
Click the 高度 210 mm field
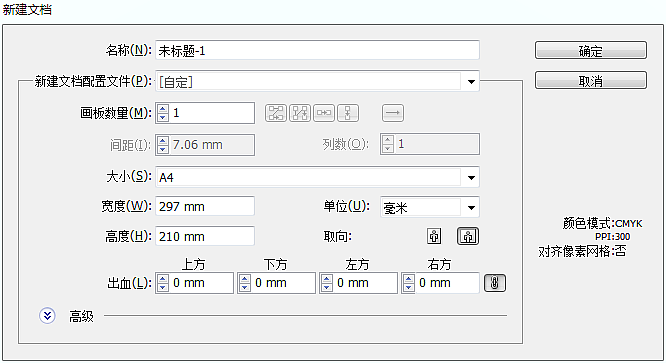point(205,236)
